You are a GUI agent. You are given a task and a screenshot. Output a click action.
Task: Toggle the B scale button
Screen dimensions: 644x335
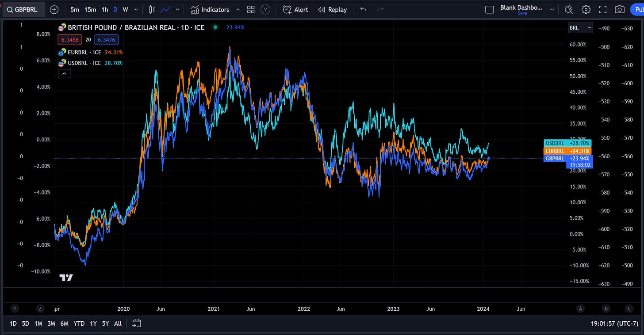click(606, 308)
